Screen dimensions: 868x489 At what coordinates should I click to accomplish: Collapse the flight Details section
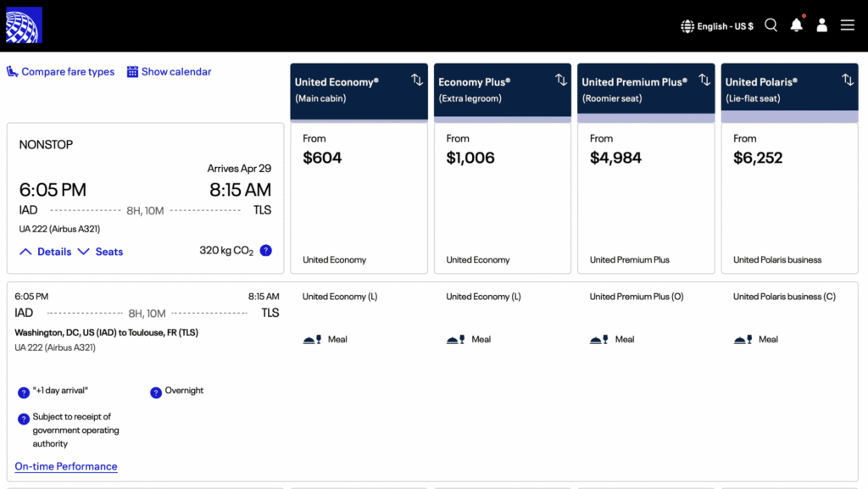[46, 252]
